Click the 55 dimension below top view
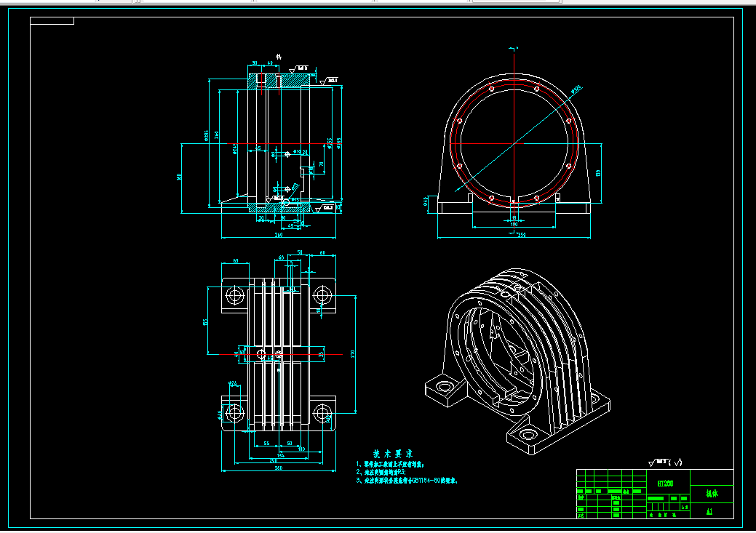 pyautogui.click(x=266, y=444)
